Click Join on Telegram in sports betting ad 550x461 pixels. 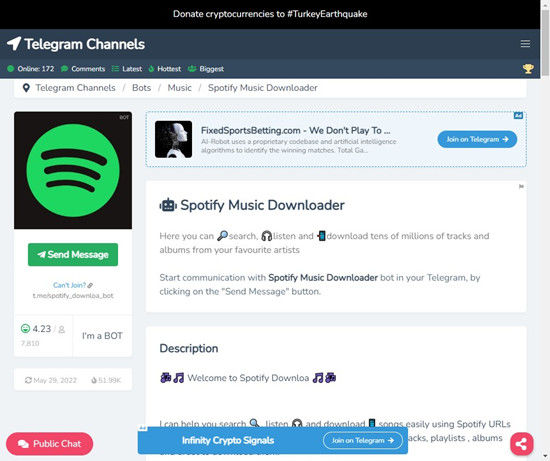[477, 139]
